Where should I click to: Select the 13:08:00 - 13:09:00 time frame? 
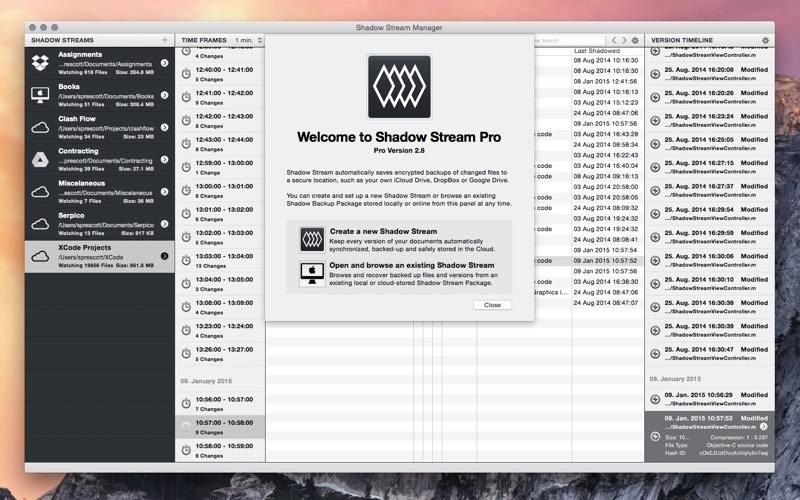tap(220, 307)
